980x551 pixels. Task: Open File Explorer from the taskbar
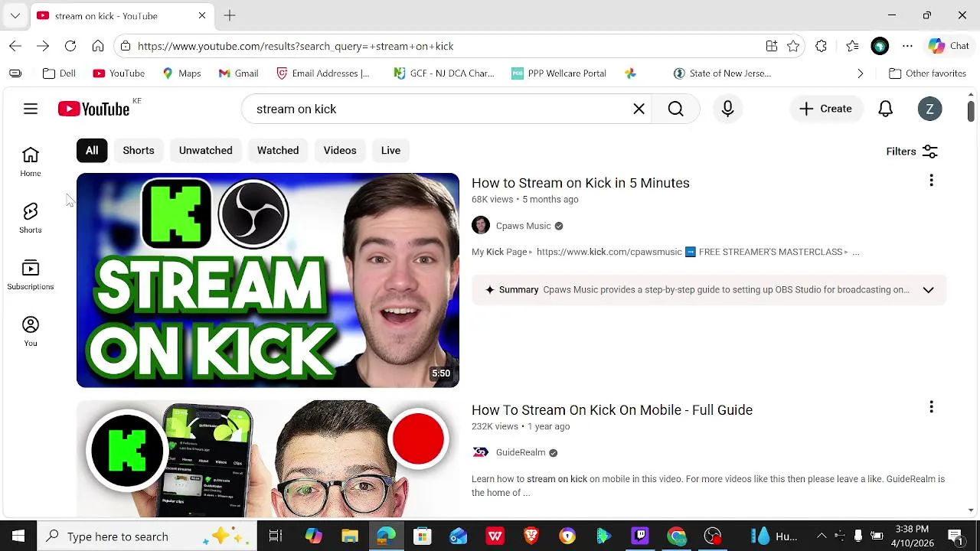coord(349,536)
